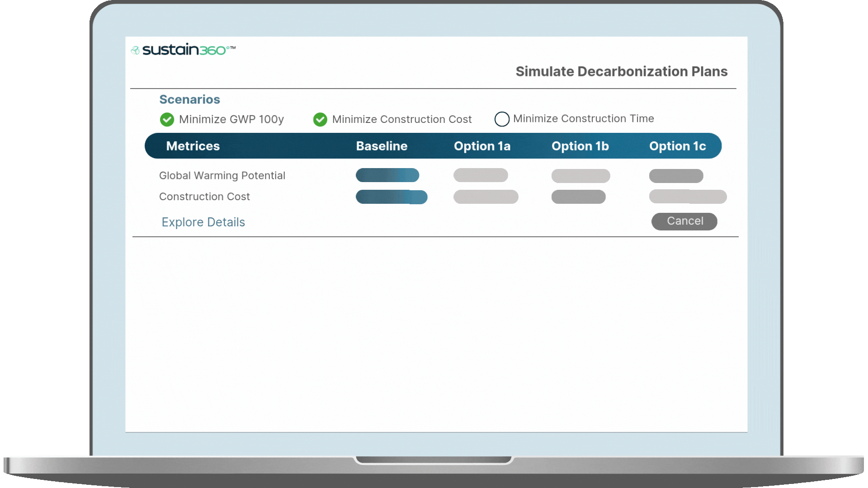The image size is (868, 488).
Task: Click the green check beside Minimize GWP 100y
Action: click(166, 119)
